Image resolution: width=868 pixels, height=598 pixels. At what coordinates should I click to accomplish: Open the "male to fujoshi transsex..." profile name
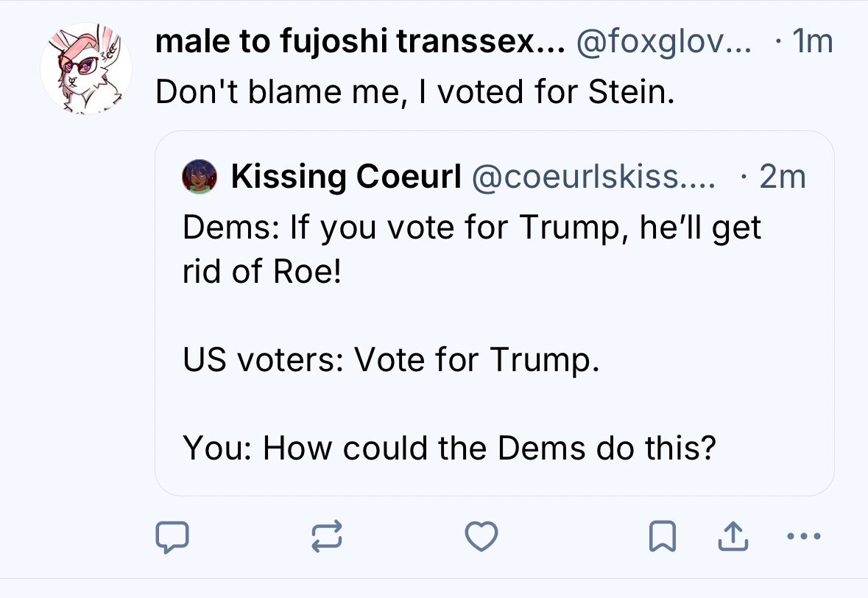point(360,43)
